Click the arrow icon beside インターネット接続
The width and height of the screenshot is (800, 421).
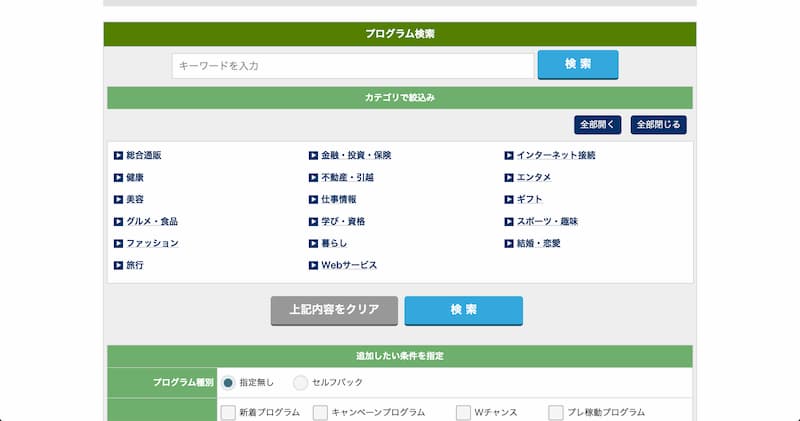509,156
